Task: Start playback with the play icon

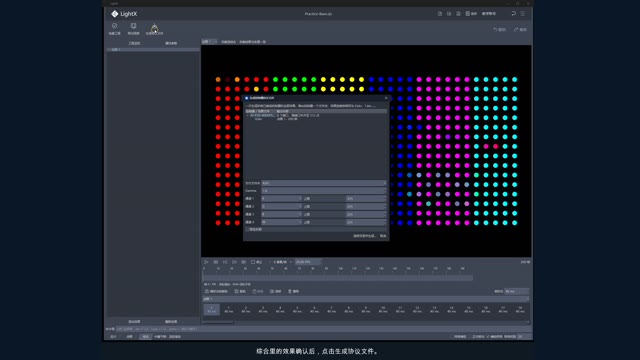Action: [x=206, y=262]
